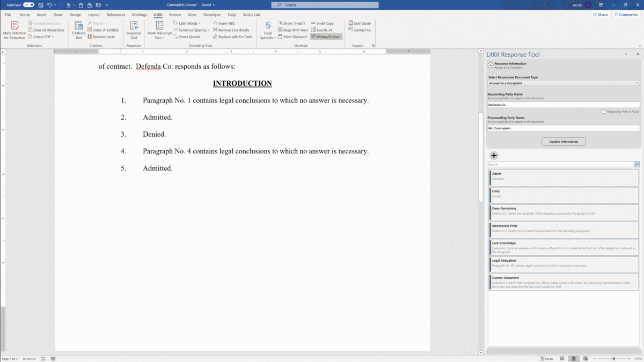Screen dimensions: 644x362
Task: Collapse the ribbon using chevron
Action: point(640,46)
